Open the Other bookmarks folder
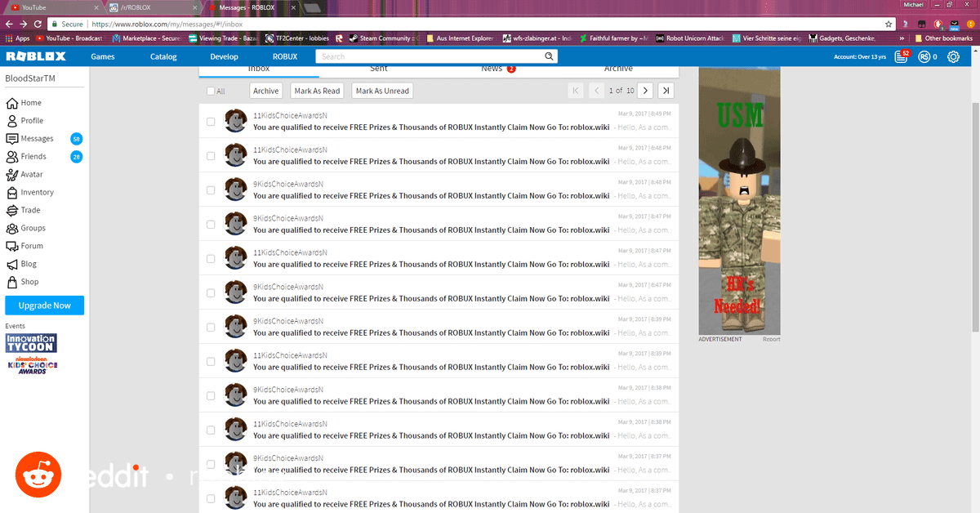This screenshot has width=980, height=513. (943, 38)
